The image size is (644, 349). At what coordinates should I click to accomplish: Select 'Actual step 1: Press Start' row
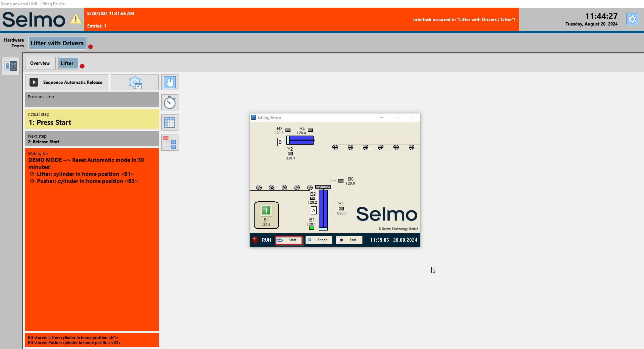[92, 119]
